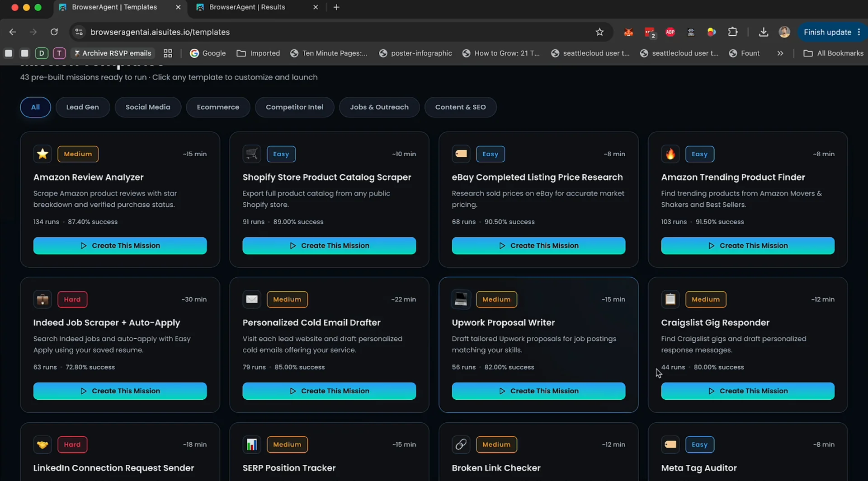
Task: Click the SERP Position Tracker title
Action: (x=289, y=468)
